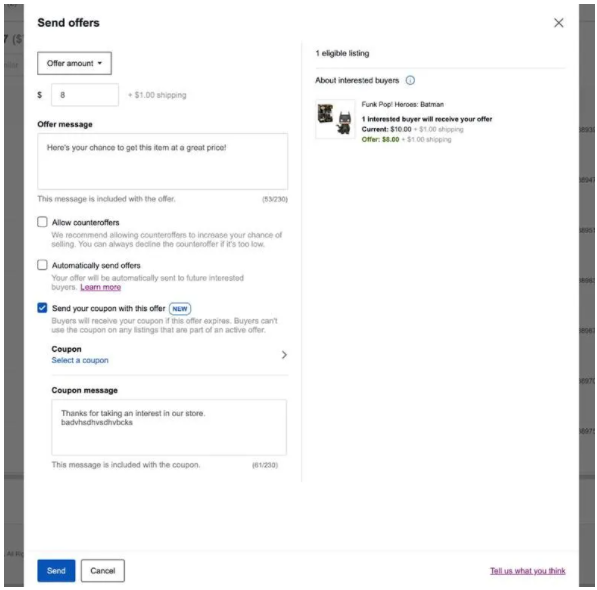This screenshot has width=597, height=590.
Task: Click the NEW badge next to coupon option
Action: [180, 309]
